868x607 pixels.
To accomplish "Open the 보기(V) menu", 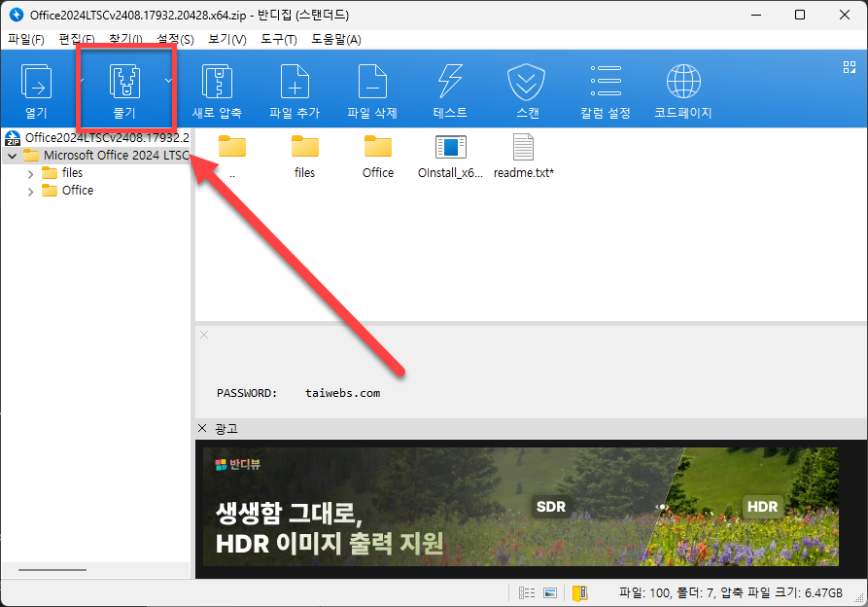I will 227,39.
